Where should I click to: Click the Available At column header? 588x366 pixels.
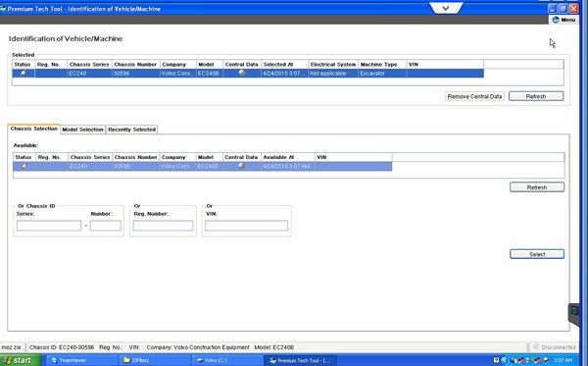click(288, 157)
